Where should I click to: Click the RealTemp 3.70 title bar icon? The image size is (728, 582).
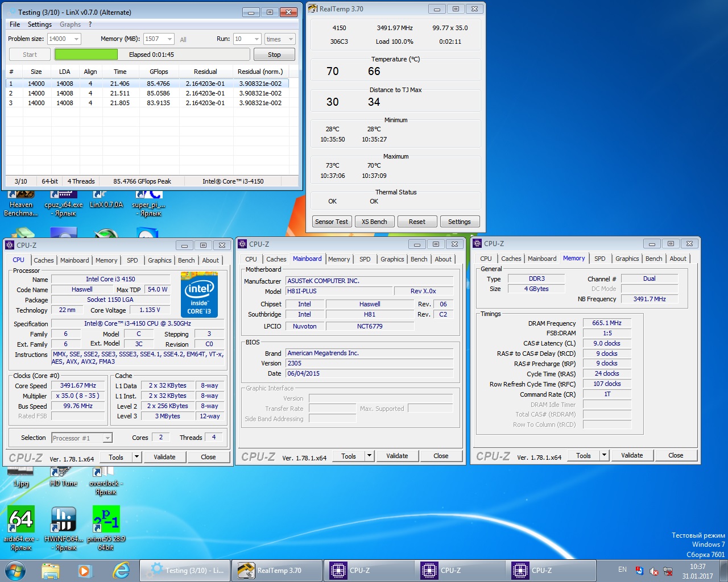click(313, 9)
